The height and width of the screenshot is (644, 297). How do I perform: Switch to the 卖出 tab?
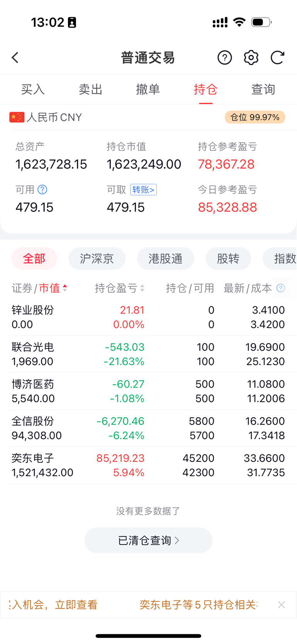click(90, 89)
